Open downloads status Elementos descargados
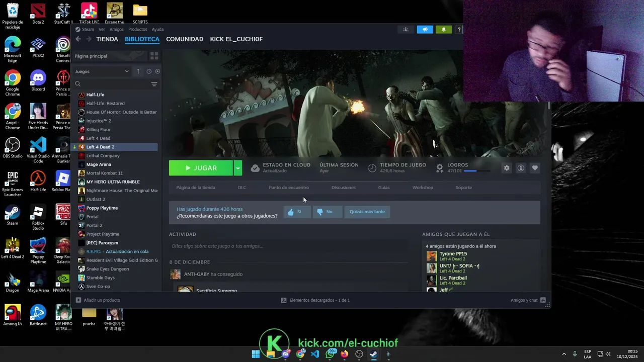The image size is (644, 362). (x=315, y=300)
